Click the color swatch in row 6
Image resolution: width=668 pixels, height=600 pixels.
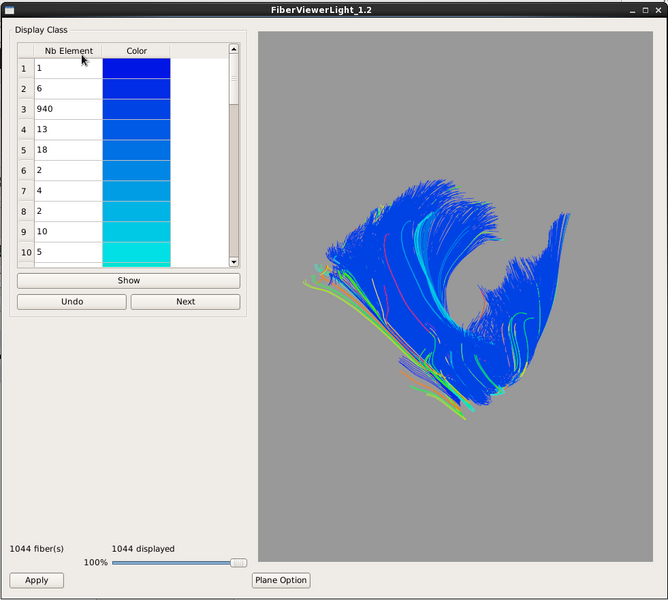[x=136, y=171]
